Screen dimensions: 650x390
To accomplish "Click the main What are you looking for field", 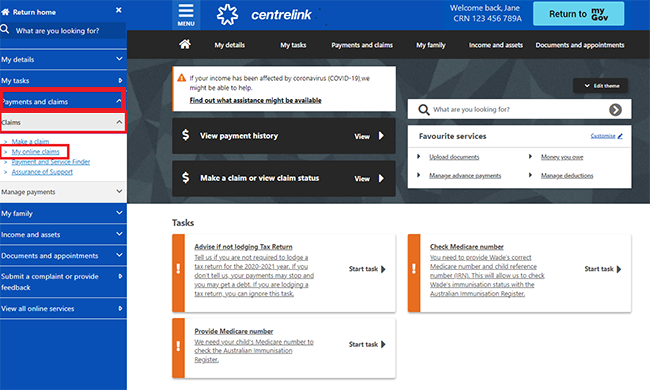I will (518, 109).
